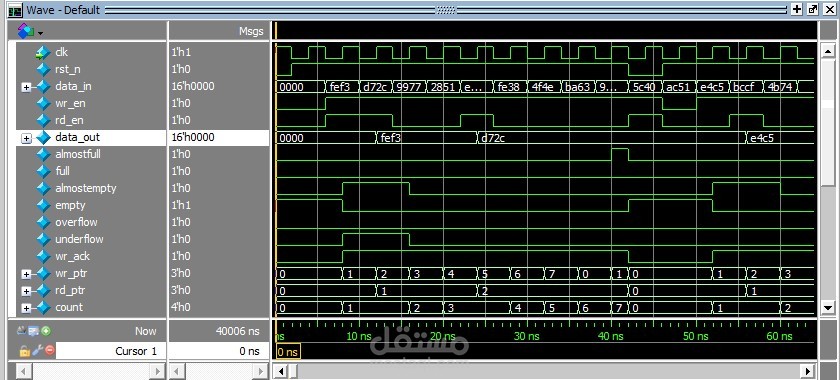Click the 40006 ns Now value

(x=238, y=331)
